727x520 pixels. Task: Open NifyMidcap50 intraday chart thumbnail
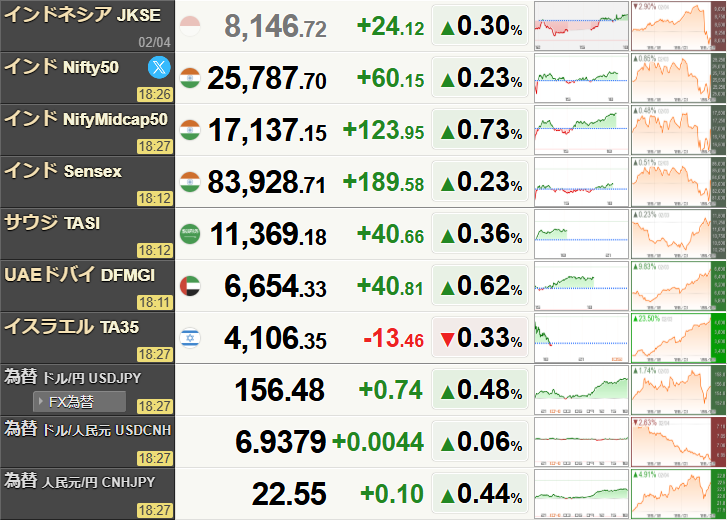(581, 130)
